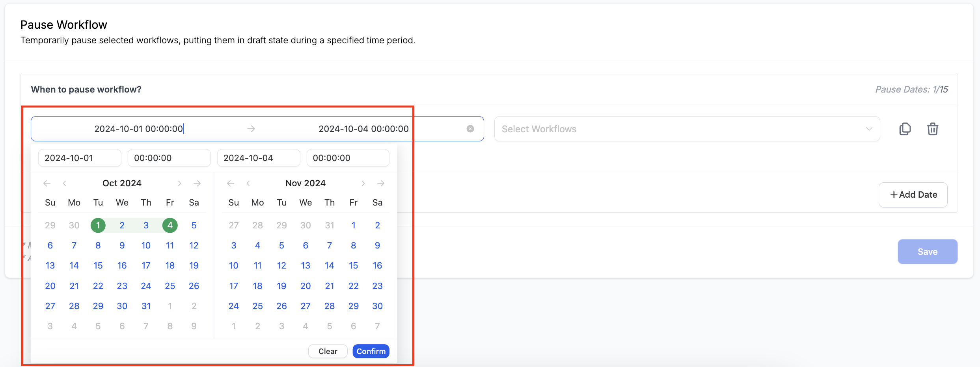This screenshot has height=367, width=980.
Task: Duplicate the pause date row
Action: tap(905, 129)
